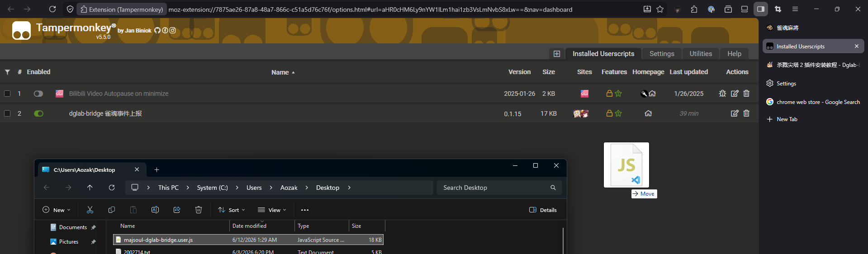The width and height of the screenshot is (868, 254).
Task: Sort files by the Type column header
Action: pyautogui.click(x=322, y=226)
